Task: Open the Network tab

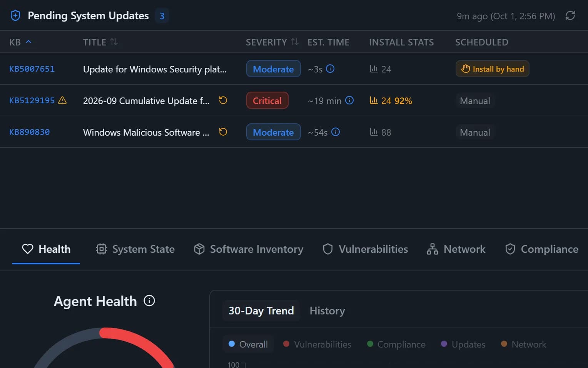Action: [456, 249]
